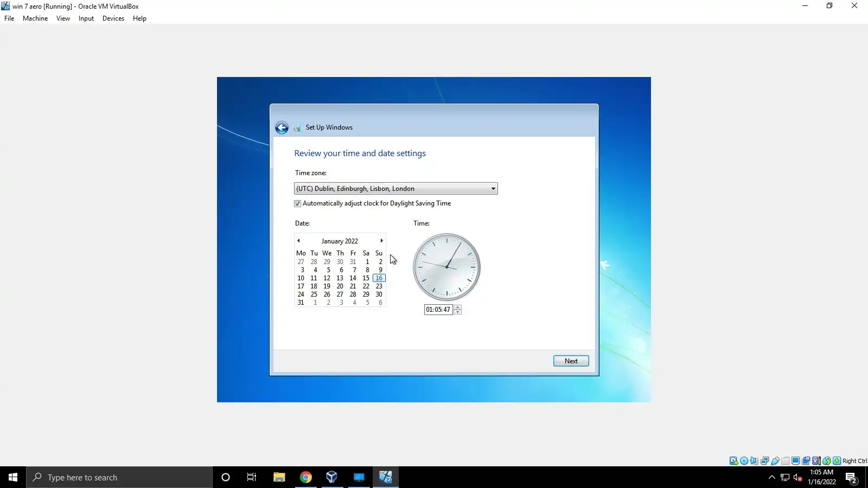This screenshot has height=488, width=868.
Task: Click the keyboard capture arrow icon
Action: (837, 461)
